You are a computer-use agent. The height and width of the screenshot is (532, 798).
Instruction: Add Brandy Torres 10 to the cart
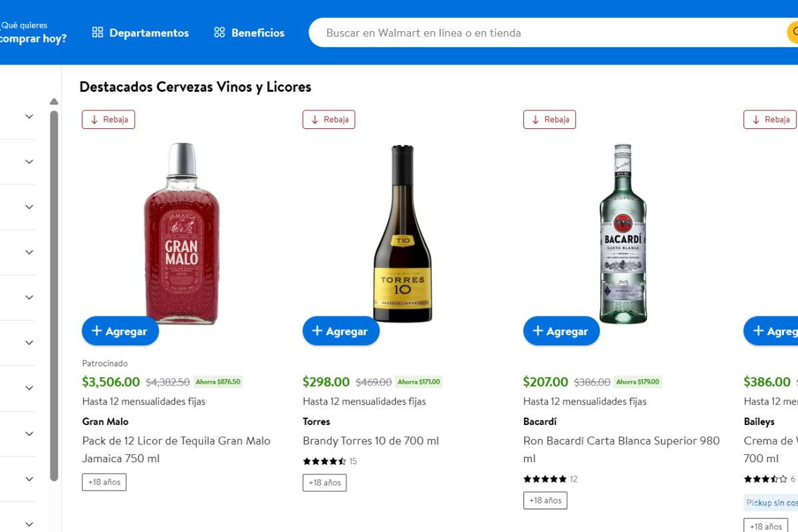coord(340,331)
